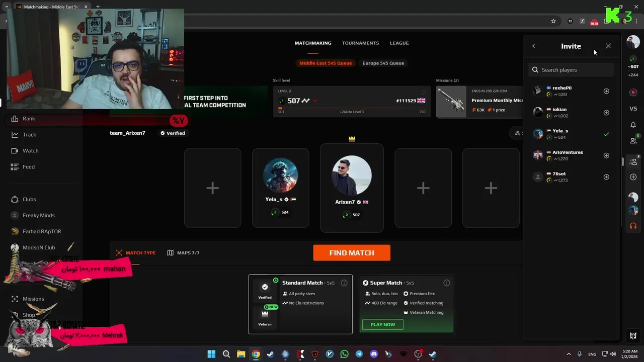Open MAPS 7/7 selection
The image size is (644, 362).
point(184,253)
